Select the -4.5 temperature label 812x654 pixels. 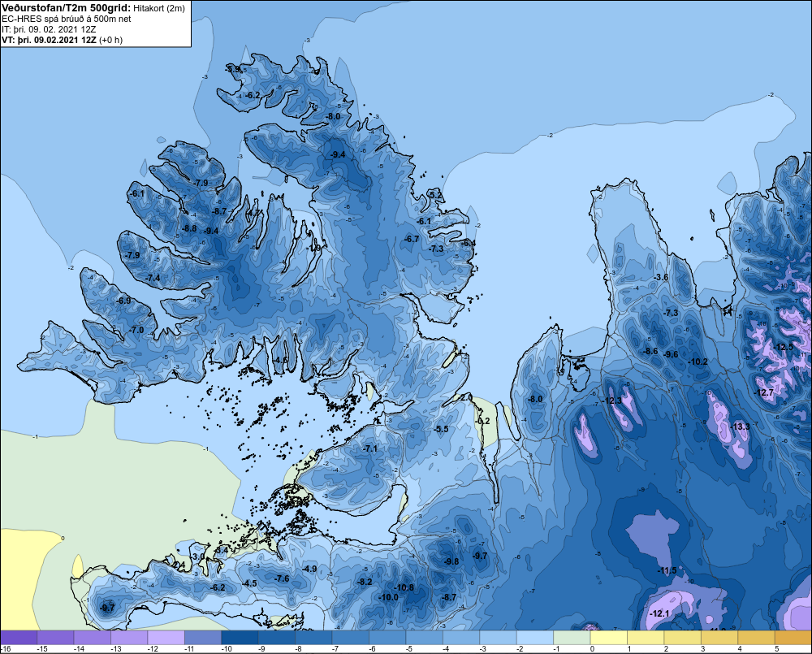click(x=249, y=583)
